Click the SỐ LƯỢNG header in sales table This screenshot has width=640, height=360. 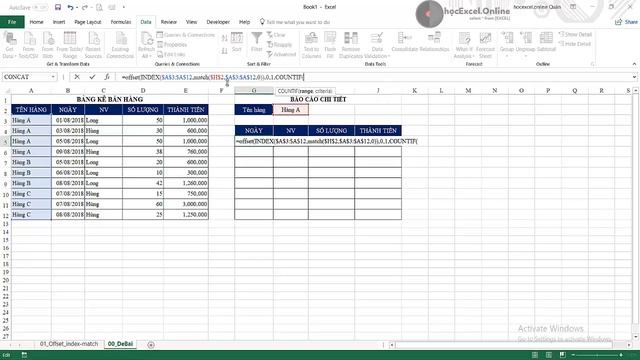142,109
